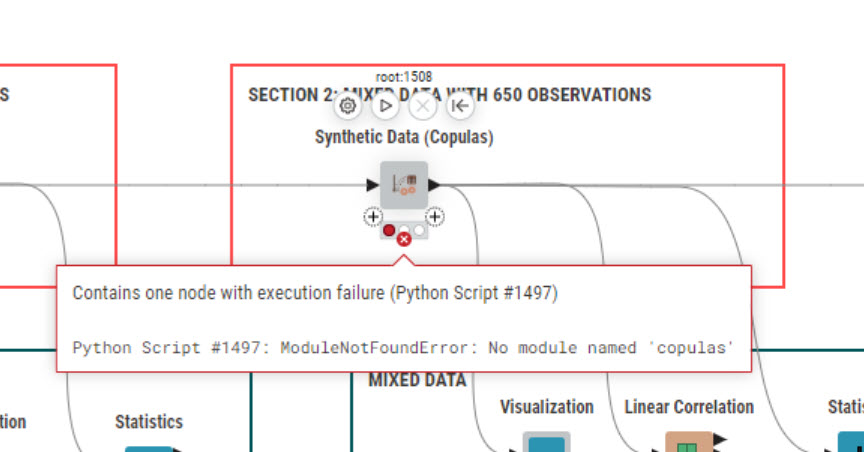Click the red traffic light status indicator
The image size is (864, 452).
[388, 230]
